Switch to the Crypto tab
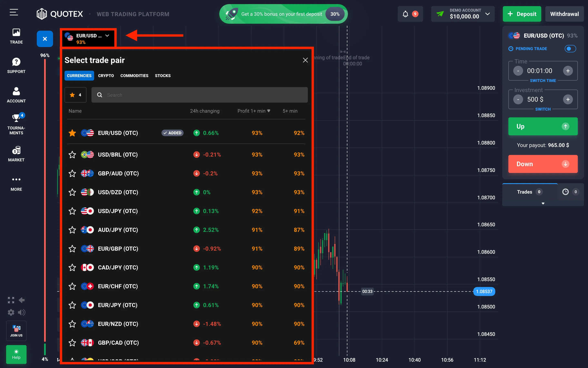Image resolution: width=588 pixels, height=368 pixels. (106, 76)
